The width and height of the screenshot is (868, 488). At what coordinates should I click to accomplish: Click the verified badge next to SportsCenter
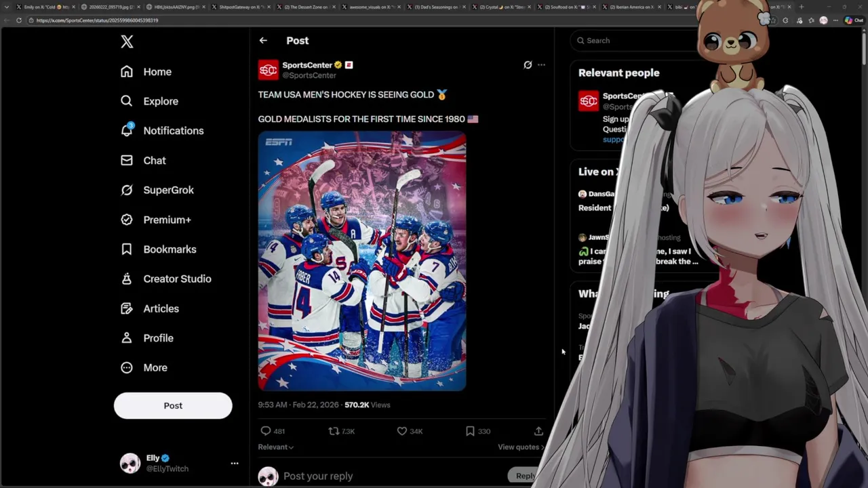338,65
